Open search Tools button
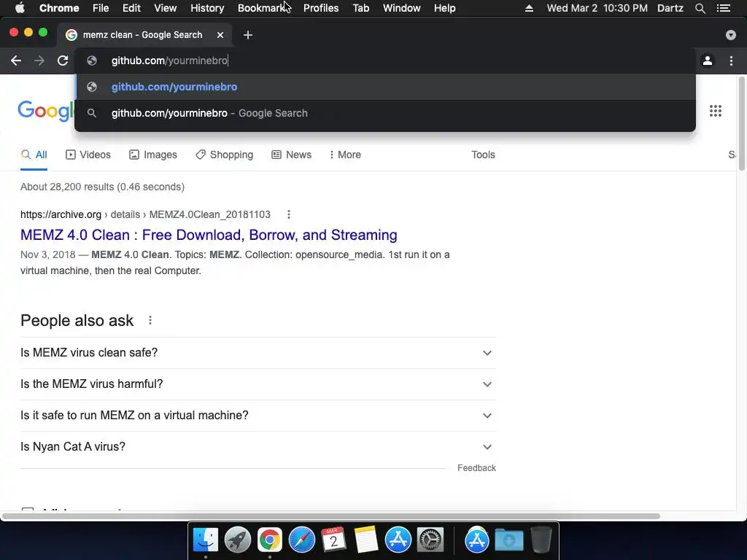This screenshot has width=747, height=560. [483, 155]
